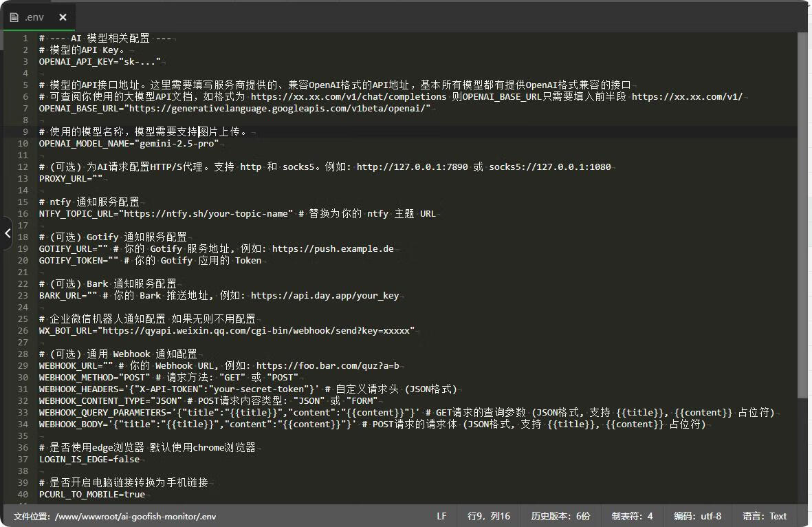812x527 pixels.
Task: Click line number 21 in the gutter
Action: [23, 272]
